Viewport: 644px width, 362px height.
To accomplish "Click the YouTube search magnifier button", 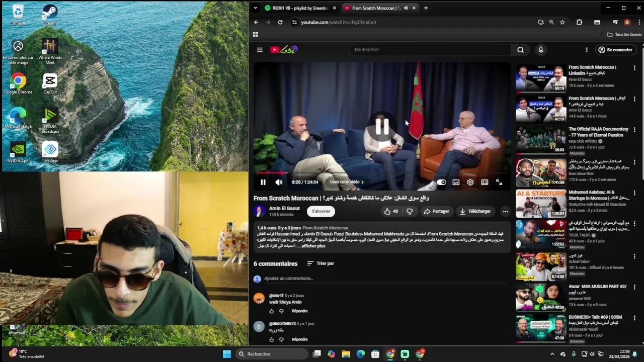I will (x=521, y=50).
